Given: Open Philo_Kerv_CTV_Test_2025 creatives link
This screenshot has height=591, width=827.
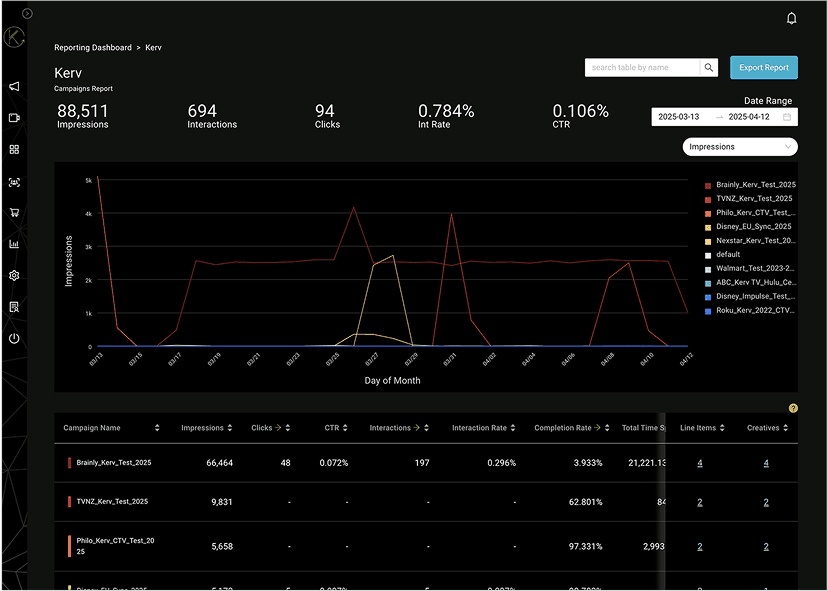Looking at the screenshot, I should coord(766,547).
